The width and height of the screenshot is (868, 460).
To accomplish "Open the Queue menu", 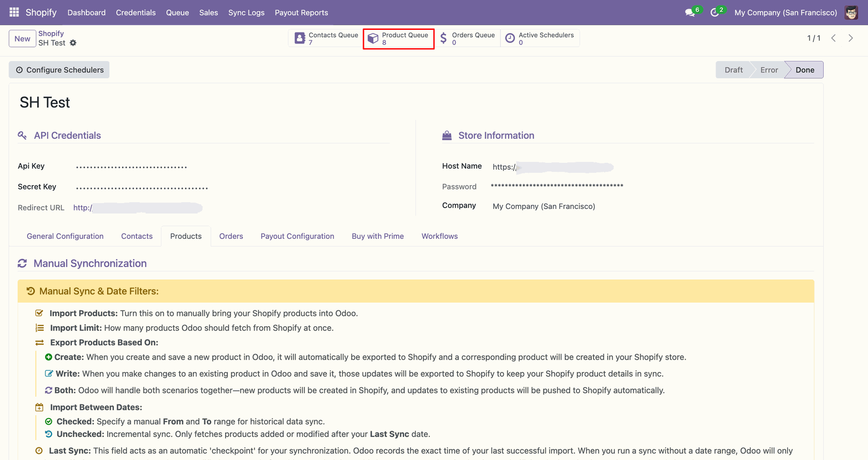I will coord(177,13).
